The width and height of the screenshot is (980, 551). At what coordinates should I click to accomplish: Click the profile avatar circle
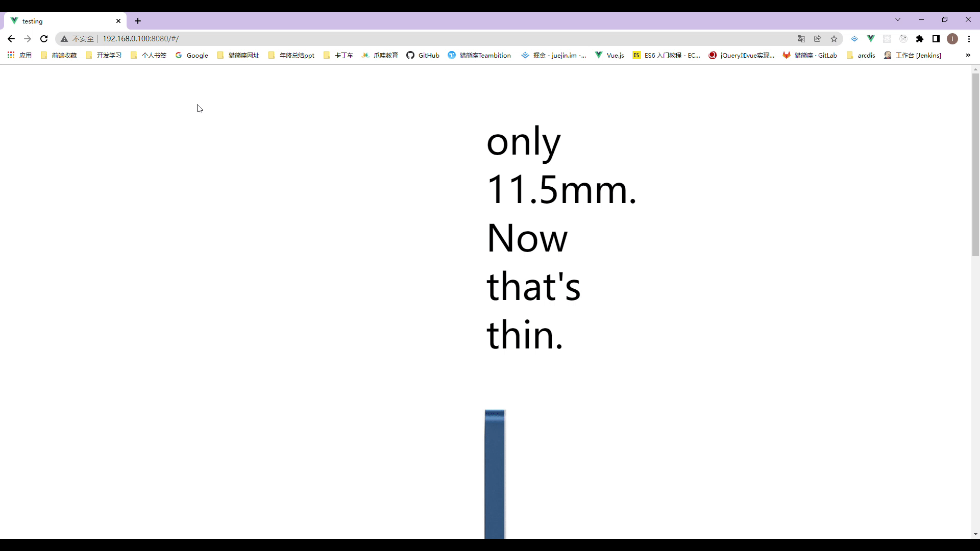[952, 38]
